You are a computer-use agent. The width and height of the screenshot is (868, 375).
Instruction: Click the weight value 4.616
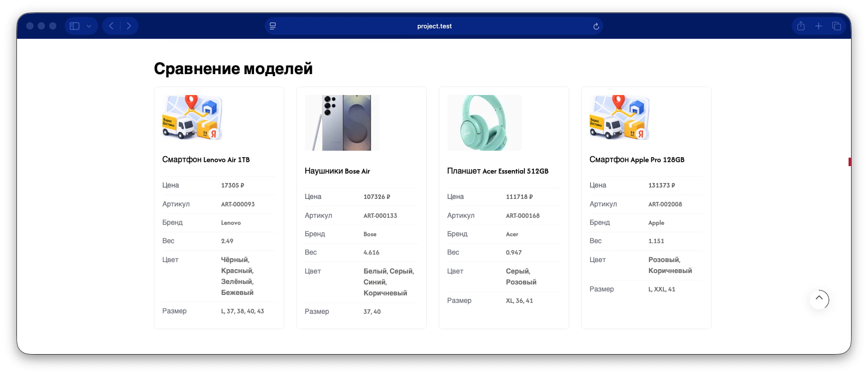(x=372, y=252)
